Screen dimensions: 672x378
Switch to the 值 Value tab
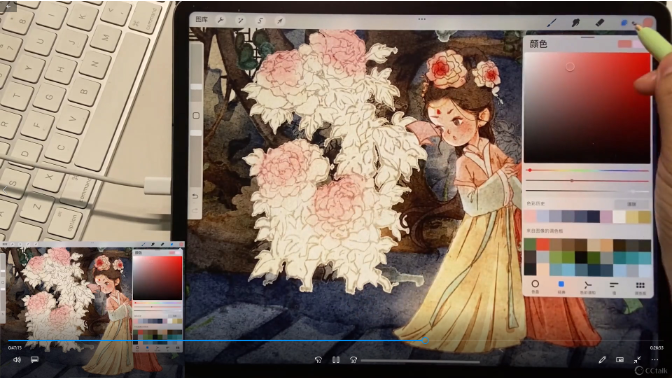(x=614, y=287)
